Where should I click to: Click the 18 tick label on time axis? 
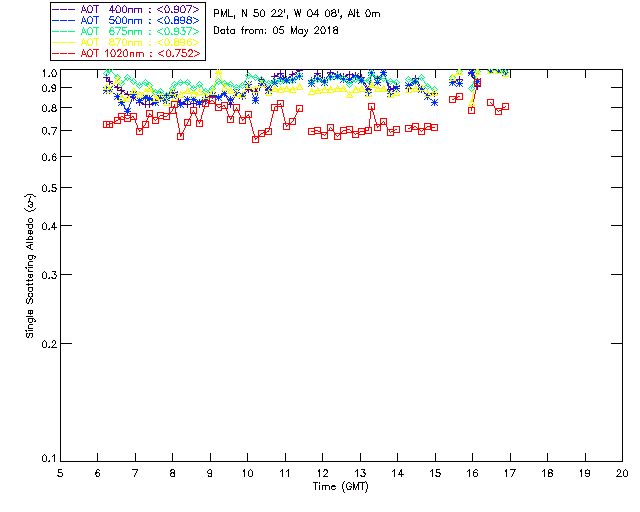pyautogui.click(x=548, y=473)
